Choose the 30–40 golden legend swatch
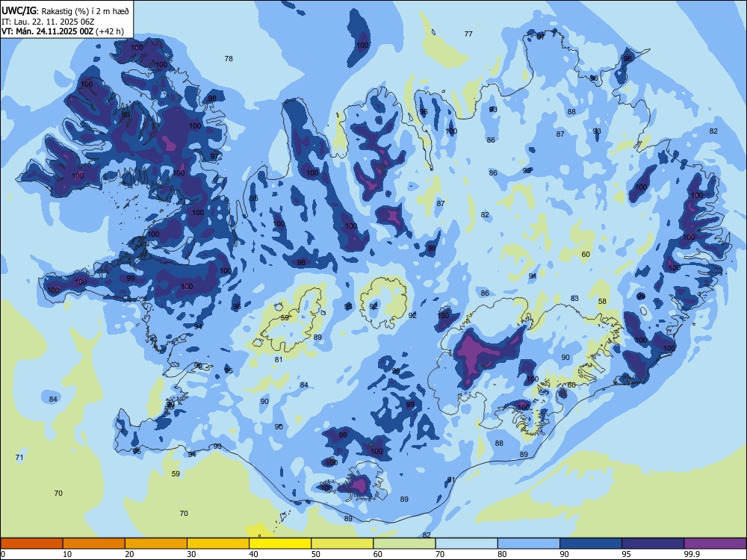 218,544
